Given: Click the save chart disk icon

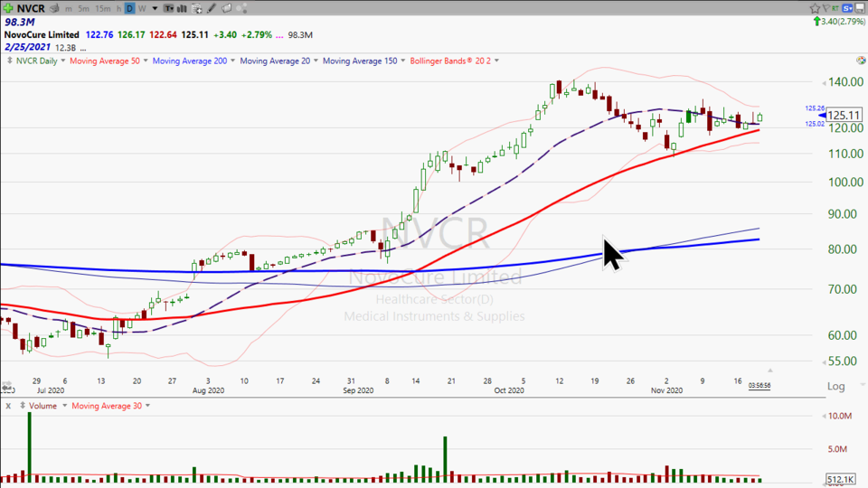Looking at the screenshot, I should 860,8.
